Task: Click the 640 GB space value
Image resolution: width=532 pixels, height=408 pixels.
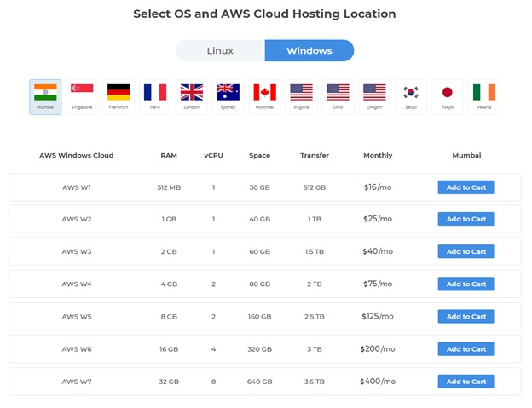Action: tap(259, 382)
